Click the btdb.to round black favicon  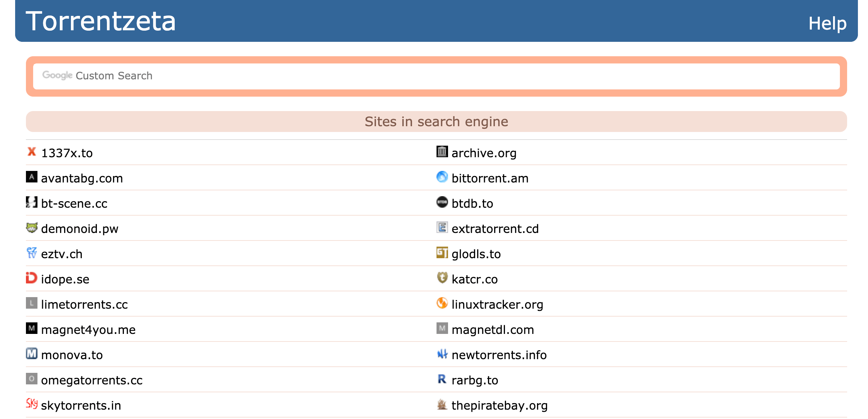click(442, 202)
